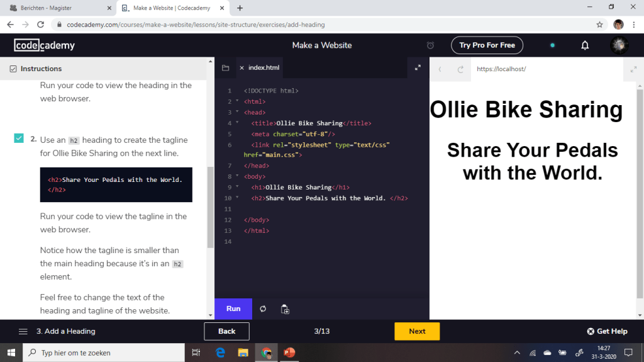Open the lesson syllabus hamburger menu
This screenshot has height=362, width=644.
pyautogui.click(x=23, y=331)
